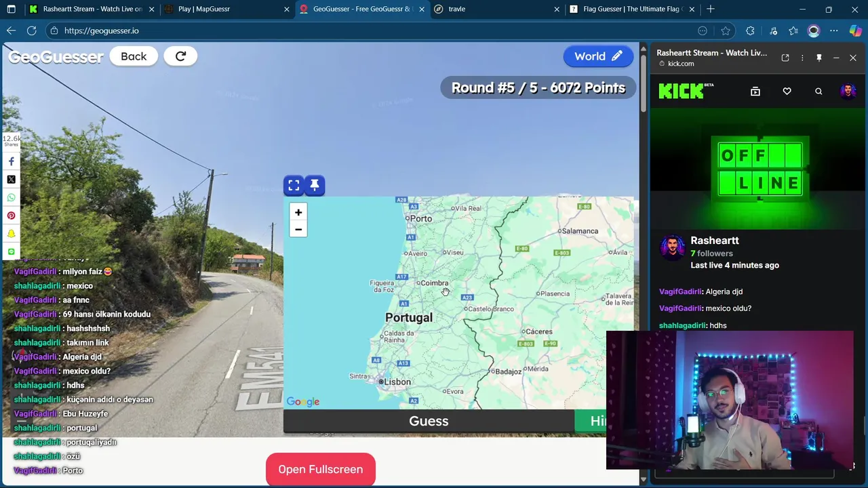Pin the guess map open
This screenshot has height=488, width=868.
315,185
